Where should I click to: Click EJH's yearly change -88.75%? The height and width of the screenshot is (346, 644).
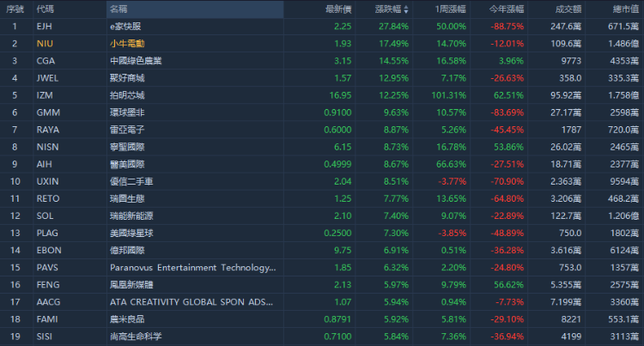click(x=507, y=27)
